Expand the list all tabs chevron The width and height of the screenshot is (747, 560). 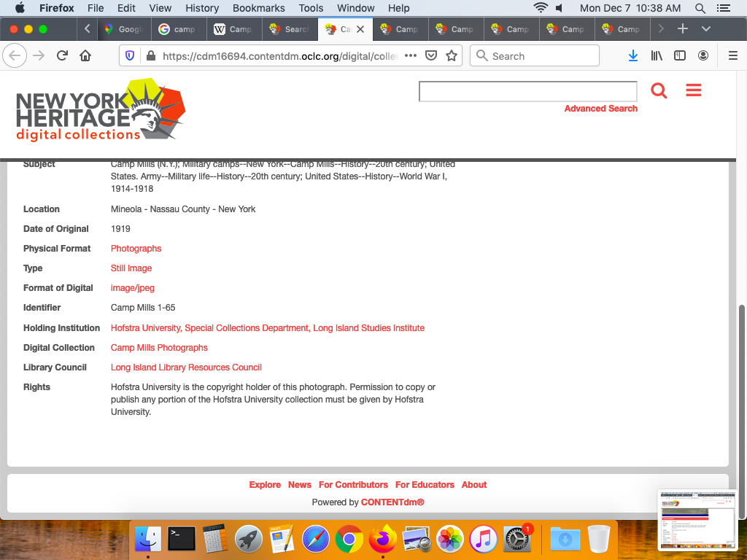point(705,29)
